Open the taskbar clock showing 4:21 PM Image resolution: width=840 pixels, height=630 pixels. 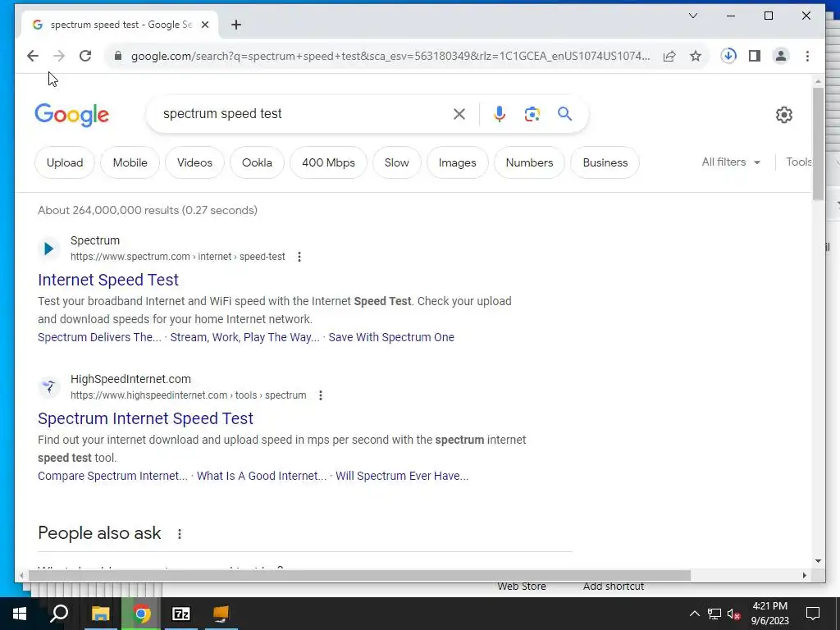[769, 614]
